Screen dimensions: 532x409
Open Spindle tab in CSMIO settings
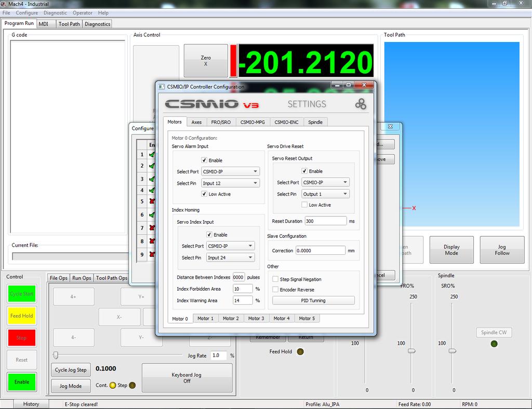[315, 122]
